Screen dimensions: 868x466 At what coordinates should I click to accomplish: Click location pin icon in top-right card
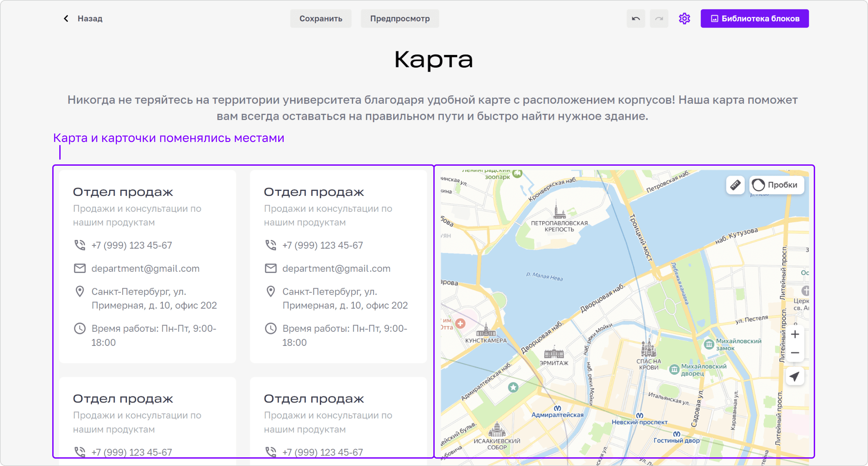[271, 292]
